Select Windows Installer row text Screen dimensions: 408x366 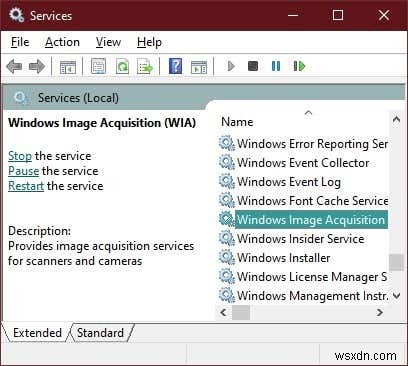click(x=283, y=258)
